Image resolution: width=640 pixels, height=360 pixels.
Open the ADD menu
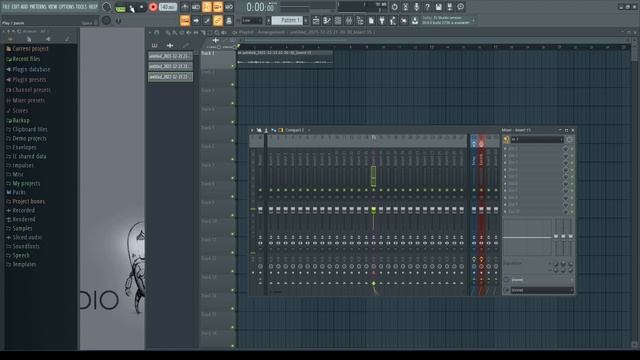click(24, 7)
